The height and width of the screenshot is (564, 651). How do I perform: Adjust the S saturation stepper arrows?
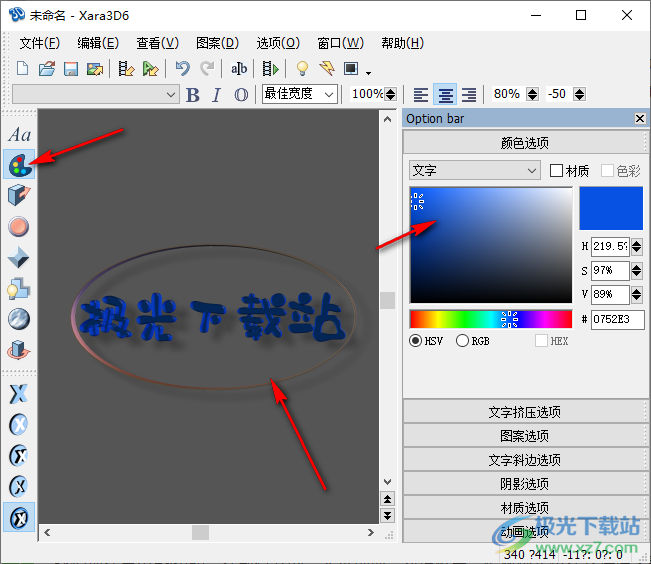pos(636,271)
